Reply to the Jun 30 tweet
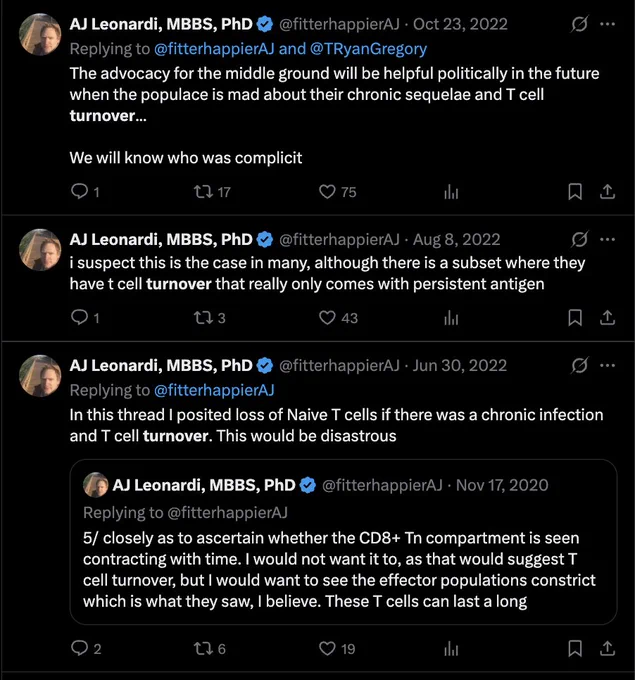 [x=79, y=648]
